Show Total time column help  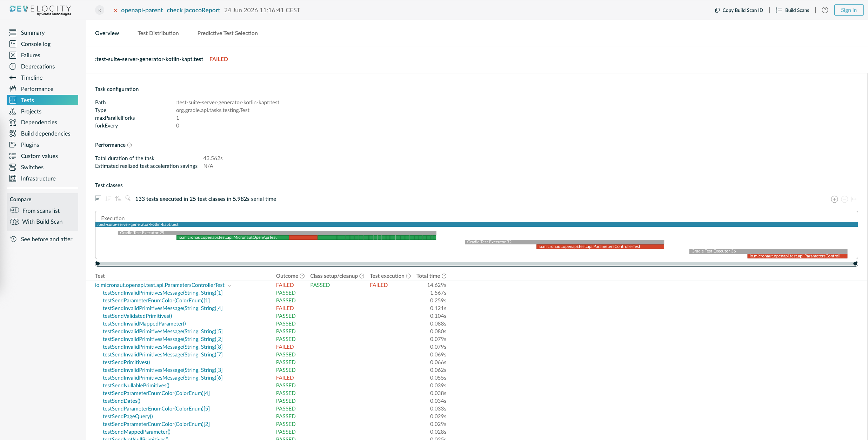(444, 276)
